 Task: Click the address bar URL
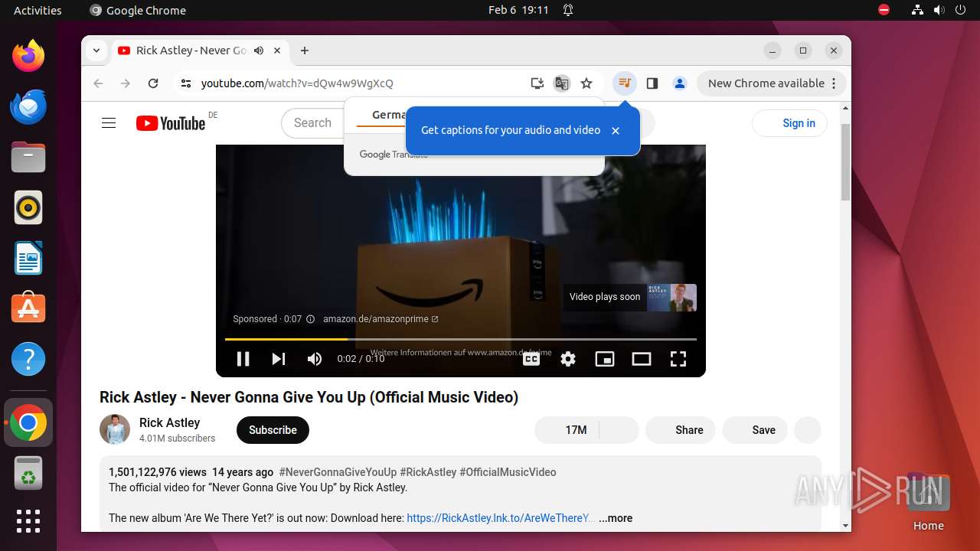click(x=297, y=83)
